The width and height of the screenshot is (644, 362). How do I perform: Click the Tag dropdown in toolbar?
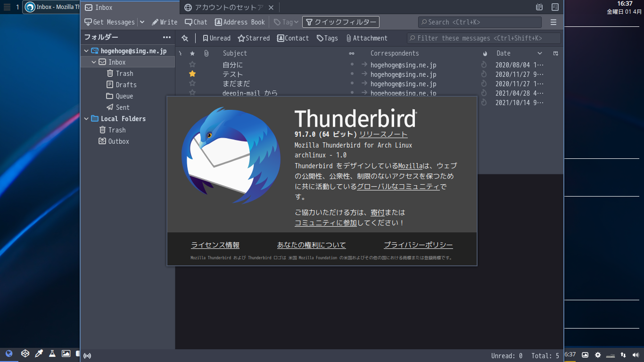pos(287,22)
